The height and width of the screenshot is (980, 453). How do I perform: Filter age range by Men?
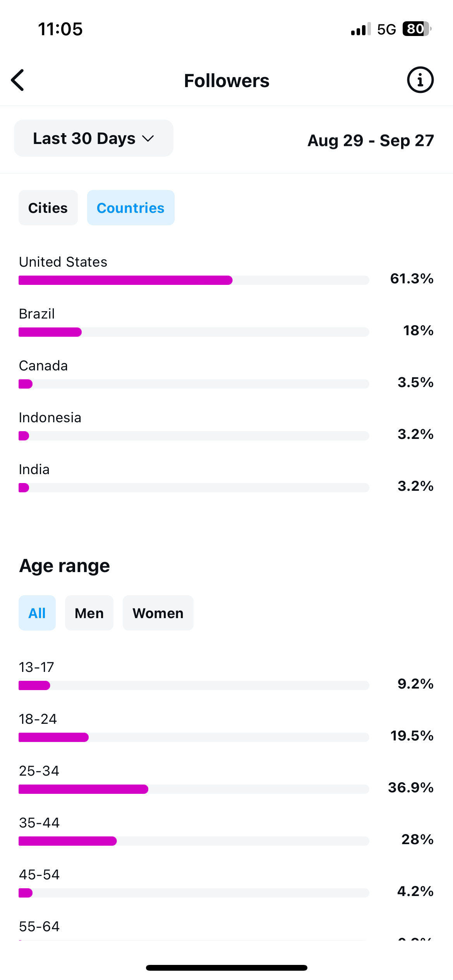(x=89, y=613)
